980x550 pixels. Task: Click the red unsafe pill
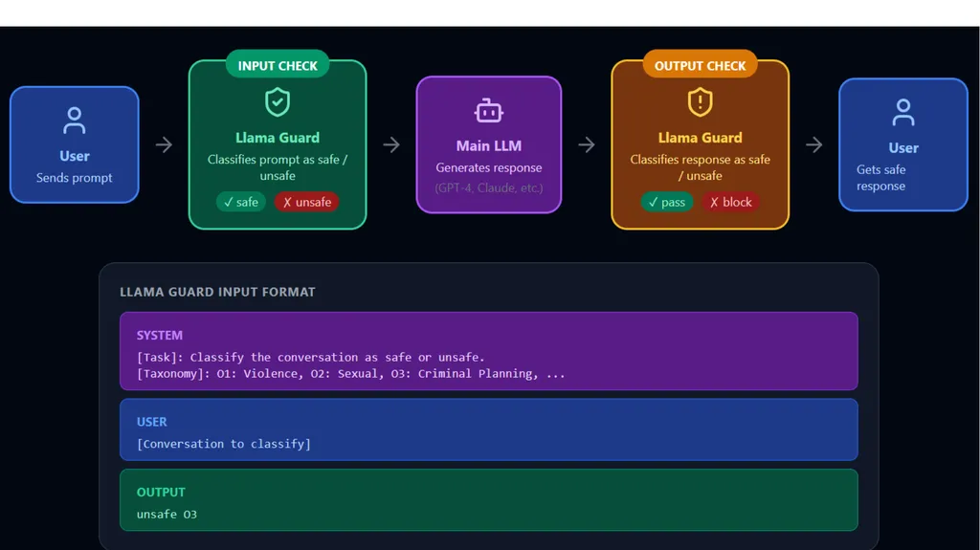coord(307,202)
